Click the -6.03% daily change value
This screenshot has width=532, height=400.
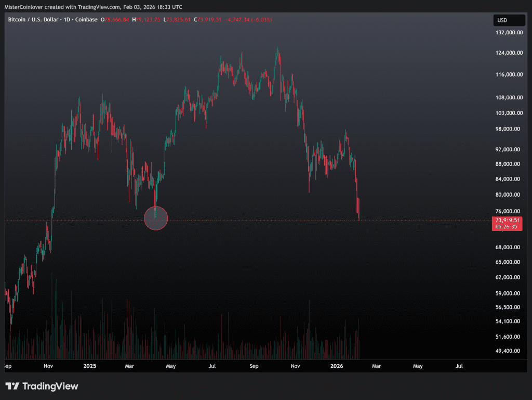click(x=262, y=20)
